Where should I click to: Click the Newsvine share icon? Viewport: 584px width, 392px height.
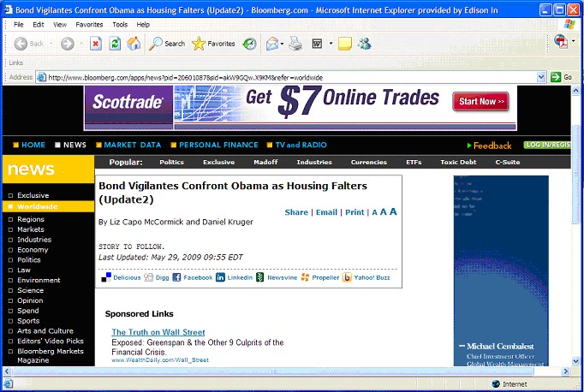click(260, 277)
